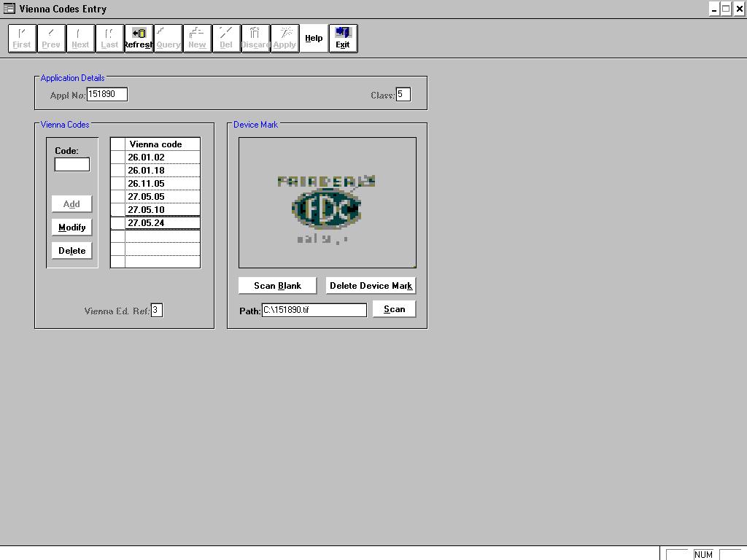Viewport: 747px width, 560px height.
Task: Click the Query toolbar icon
Action: pyautogui.click(x=168, y=38)
